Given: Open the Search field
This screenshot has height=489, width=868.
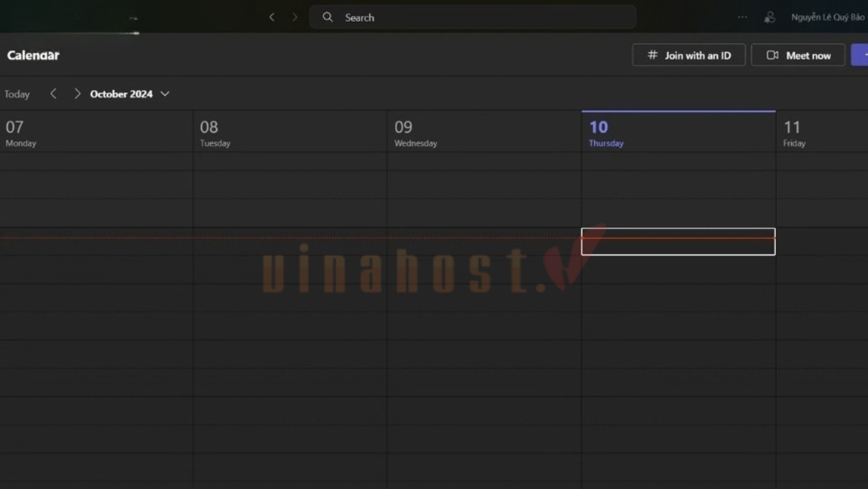Looking at the screenshot, I should click(472, 17).
